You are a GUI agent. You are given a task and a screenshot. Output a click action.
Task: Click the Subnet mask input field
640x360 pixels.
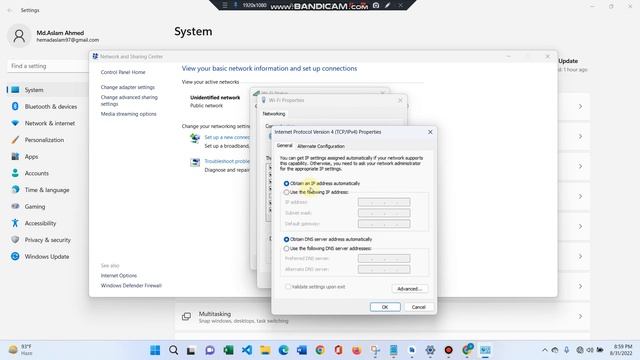coord(384,213)
